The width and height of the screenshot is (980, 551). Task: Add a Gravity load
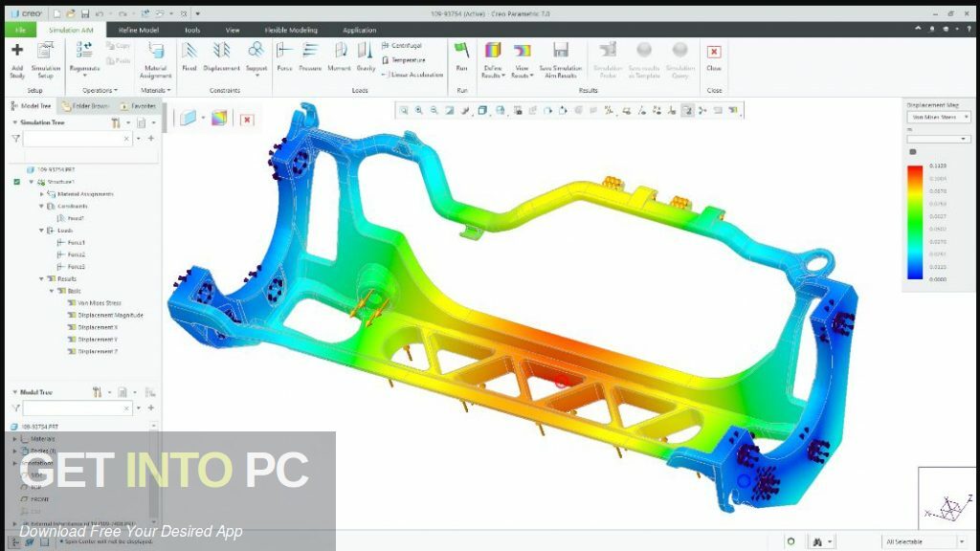pyautogui.click(x=366, y=57)
